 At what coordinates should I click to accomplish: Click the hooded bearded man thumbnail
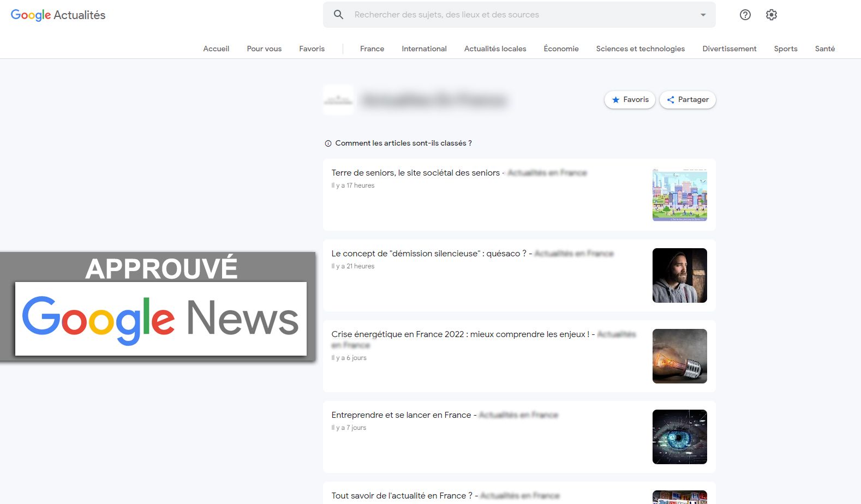pos(680,275)
